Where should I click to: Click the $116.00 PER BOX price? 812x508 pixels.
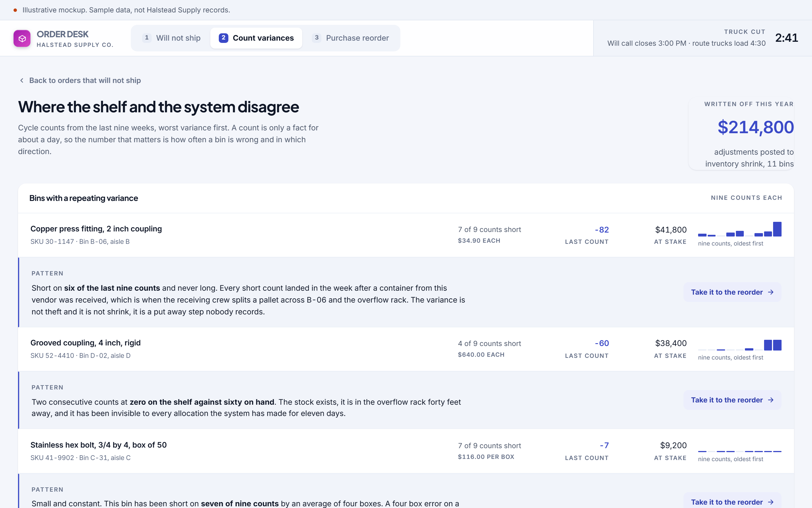486,457
